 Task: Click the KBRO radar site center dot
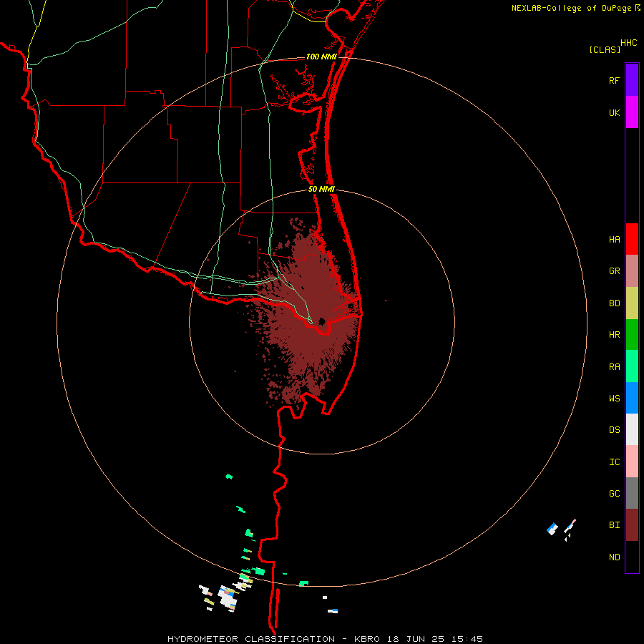click(x=322, y=321)
